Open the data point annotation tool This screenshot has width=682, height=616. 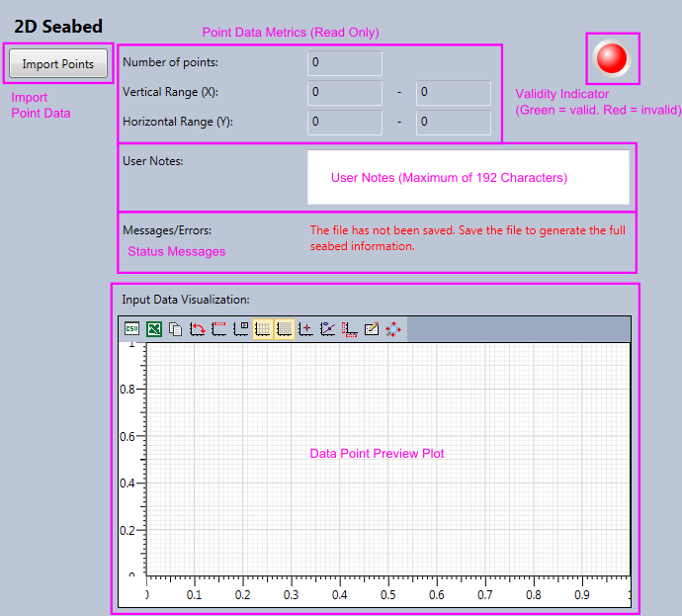tap(328, 329)
